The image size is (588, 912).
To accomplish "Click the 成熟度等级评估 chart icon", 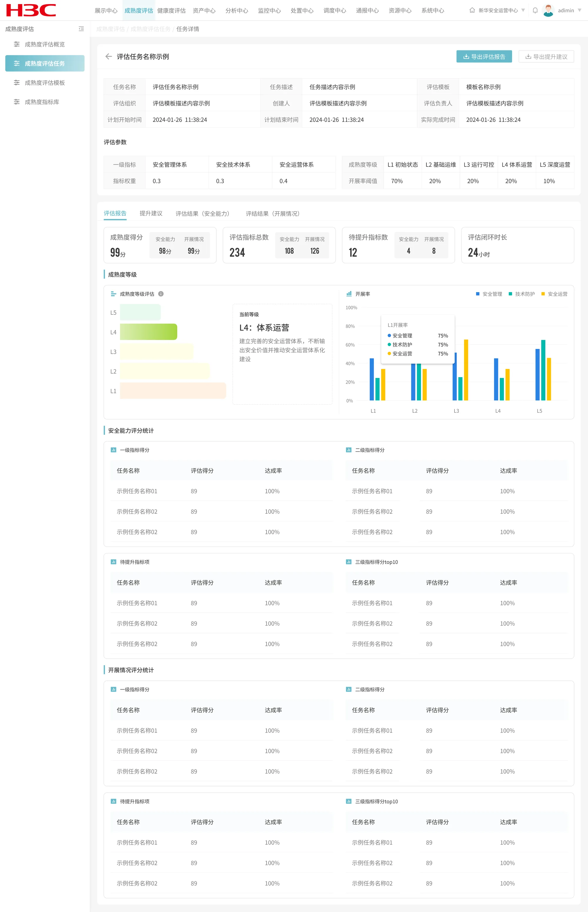I will 113,294.
